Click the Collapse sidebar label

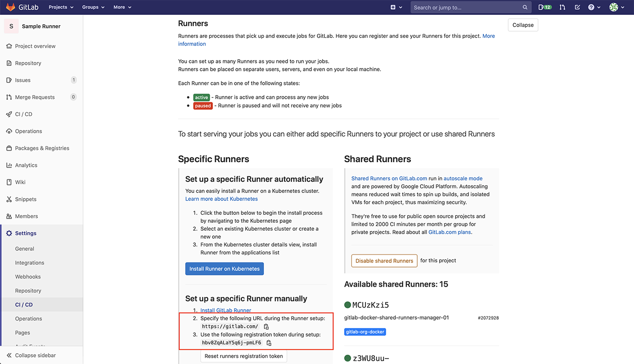(x=35, y=355)
